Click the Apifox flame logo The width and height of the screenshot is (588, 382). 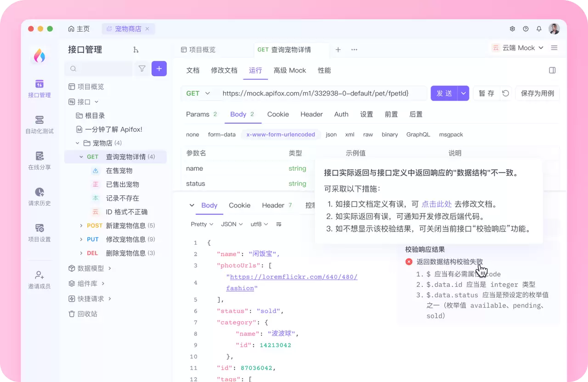(40, 56)
